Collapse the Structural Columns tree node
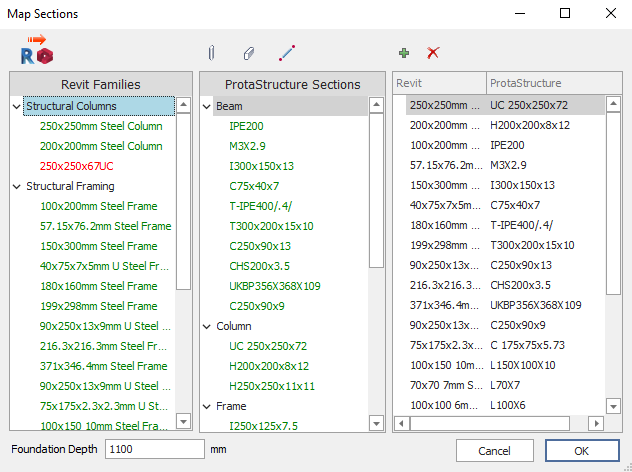The height and width of the screenshot is (472, 632). click(x=17, y=106)
